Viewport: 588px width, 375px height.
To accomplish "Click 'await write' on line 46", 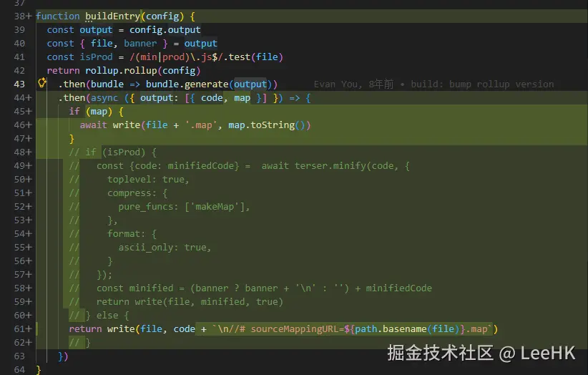I will point(110,125).
